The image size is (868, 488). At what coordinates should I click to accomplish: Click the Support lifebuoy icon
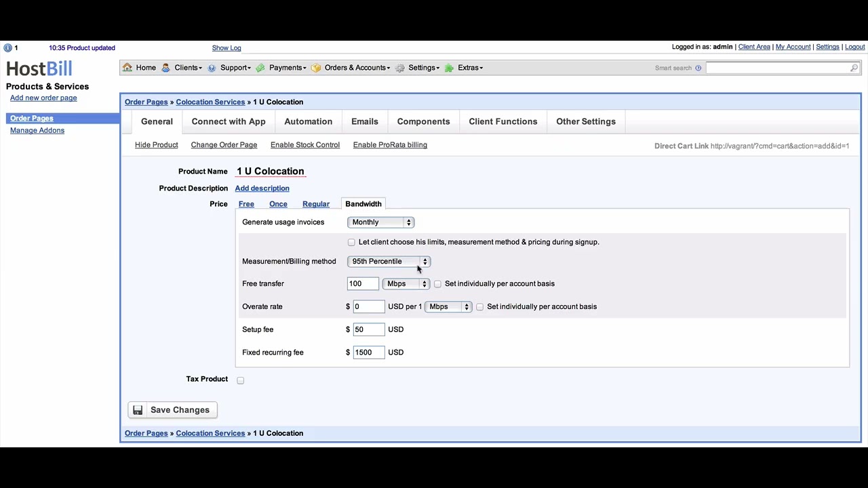tap(212, 68)
